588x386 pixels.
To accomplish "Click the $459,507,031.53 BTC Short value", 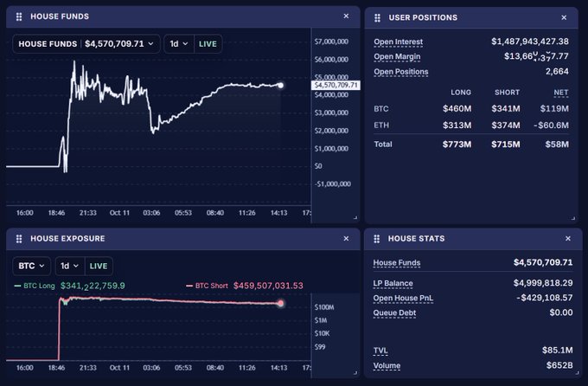I will (268, 286).
